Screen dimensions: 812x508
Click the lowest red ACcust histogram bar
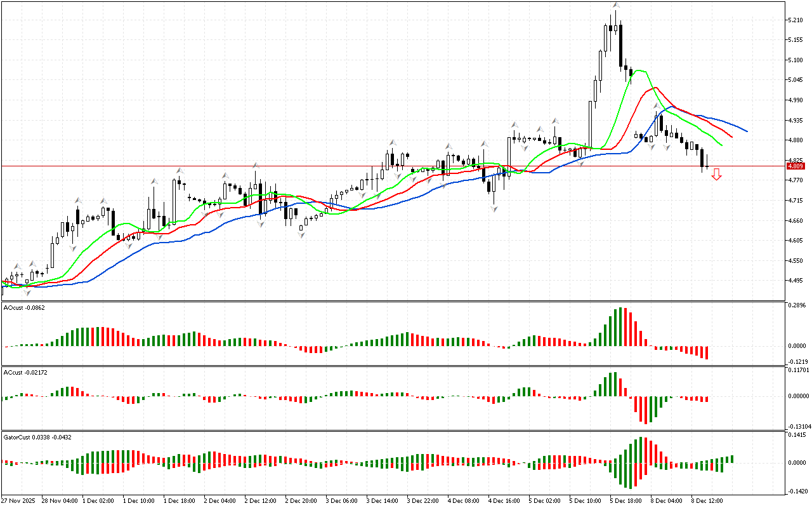pos(646,410)
